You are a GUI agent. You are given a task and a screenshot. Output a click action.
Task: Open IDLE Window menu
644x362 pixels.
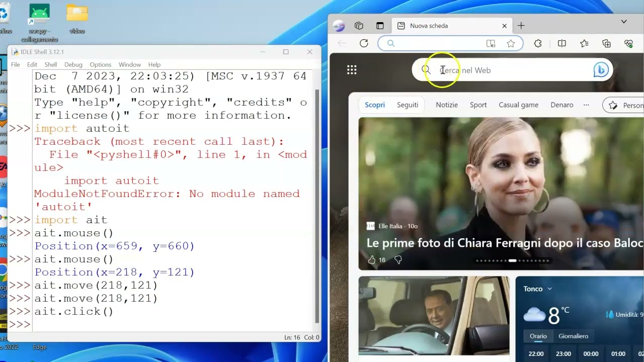[130, 64]
